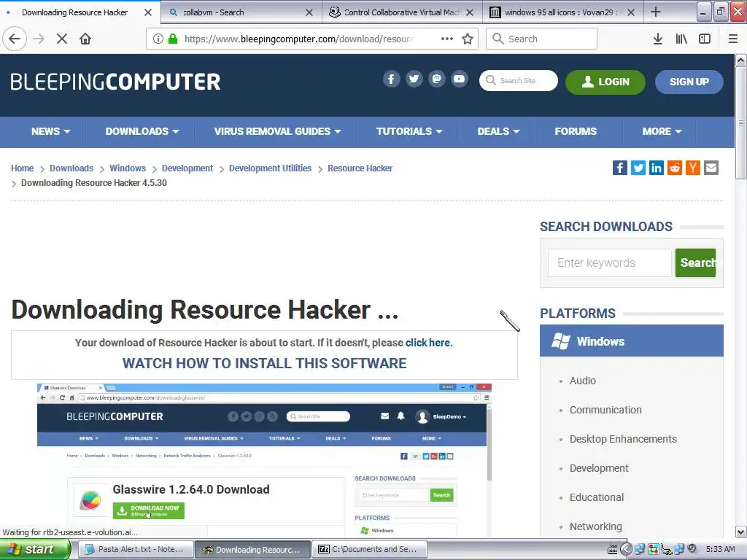Expand the DEALS dropdown menu

point(498,131)
